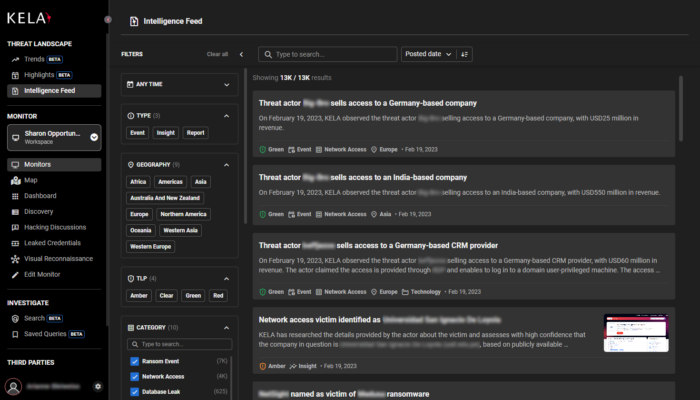This screenshot has height=400, width=700.
Task: Click the Hacking Discussions icon
Action: (x=15, y=228)
